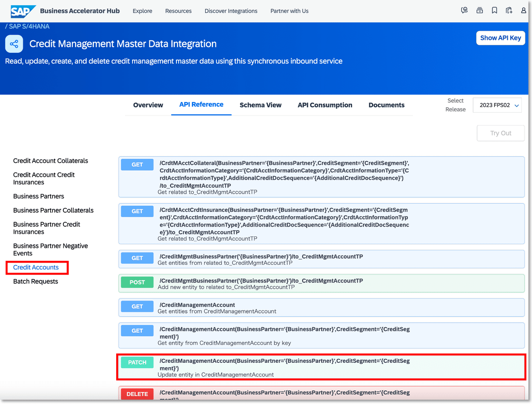Switch to the Overview tab

pyautogui.click(x=148, y=105)
